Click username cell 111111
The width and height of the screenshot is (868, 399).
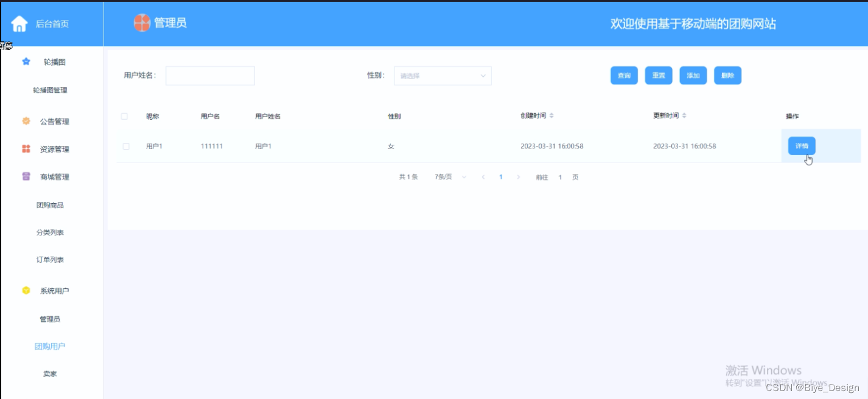212,146
